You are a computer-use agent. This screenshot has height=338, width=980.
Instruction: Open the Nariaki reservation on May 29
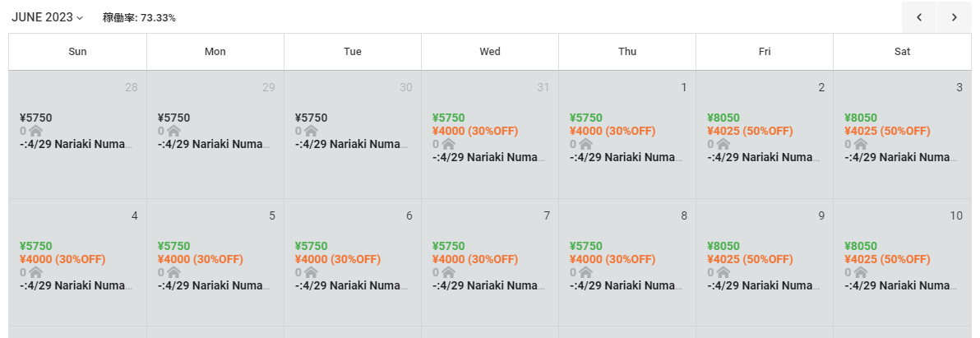(213, 144)
